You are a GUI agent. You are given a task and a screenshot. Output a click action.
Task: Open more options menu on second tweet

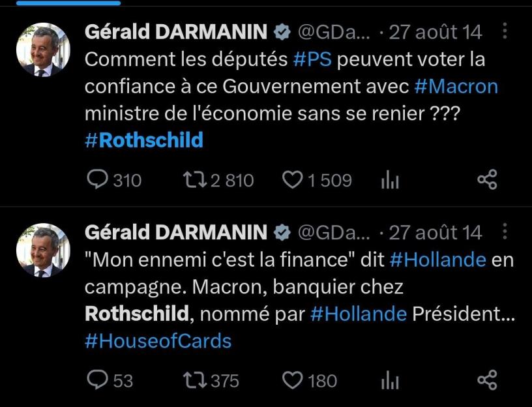[x=504, y=232]
